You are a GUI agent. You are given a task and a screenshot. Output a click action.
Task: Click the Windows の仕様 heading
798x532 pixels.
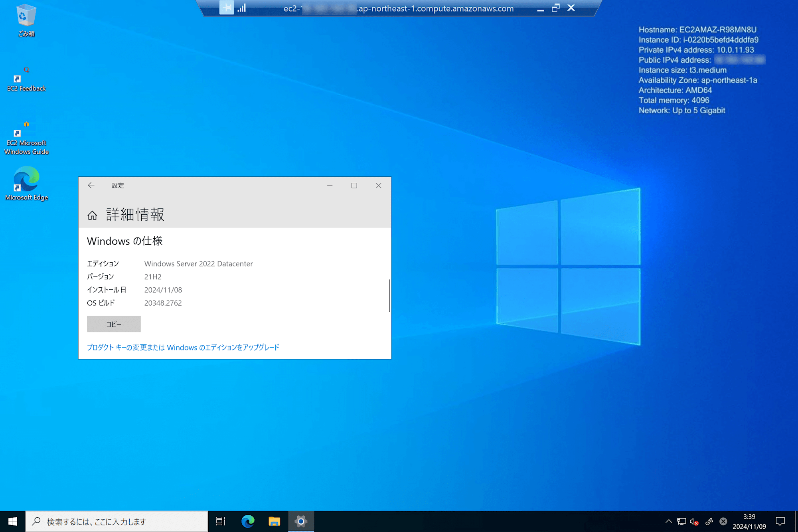pos(124,241)
